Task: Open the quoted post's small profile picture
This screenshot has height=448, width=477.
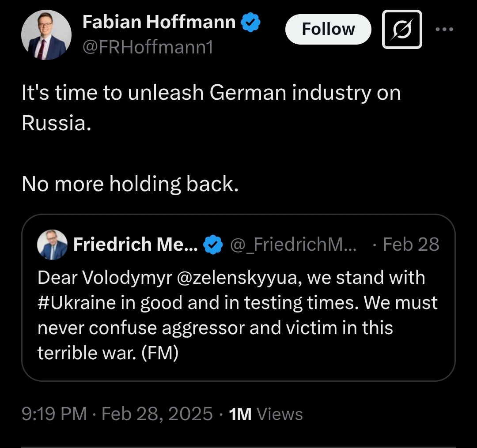Action: tap(52, 245)
